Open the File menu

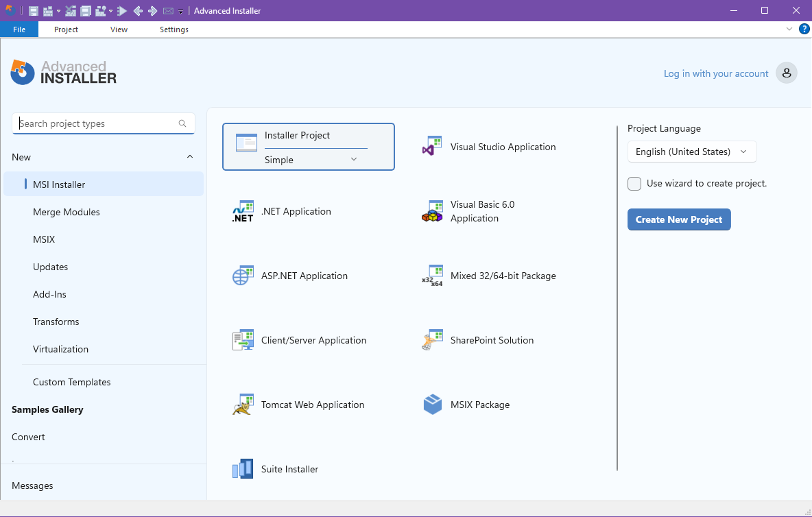tap(19, 29)
